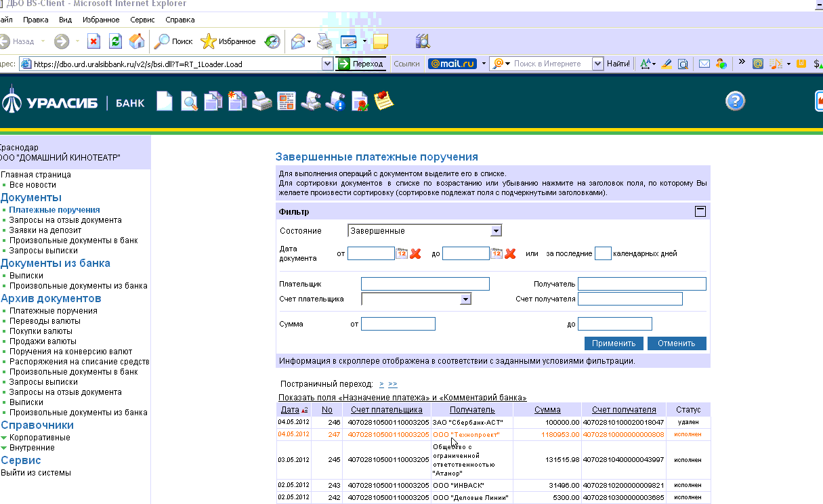Click document with green checkmark icon

[x=360, y=101]
